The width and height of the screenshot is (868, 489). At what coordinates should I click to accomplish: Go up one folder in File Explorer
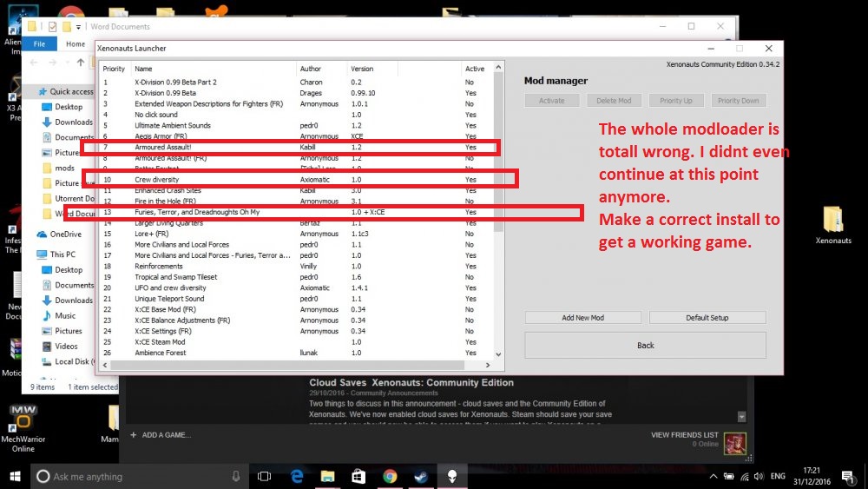pyautogui.click(x=81, y=62)
